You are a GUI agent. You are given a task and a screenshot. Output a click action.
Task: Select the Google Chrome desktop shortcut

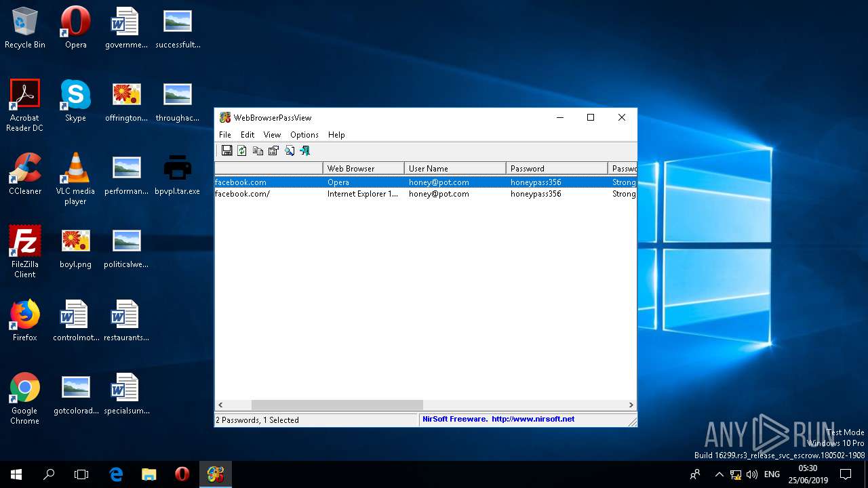(25, 399)
